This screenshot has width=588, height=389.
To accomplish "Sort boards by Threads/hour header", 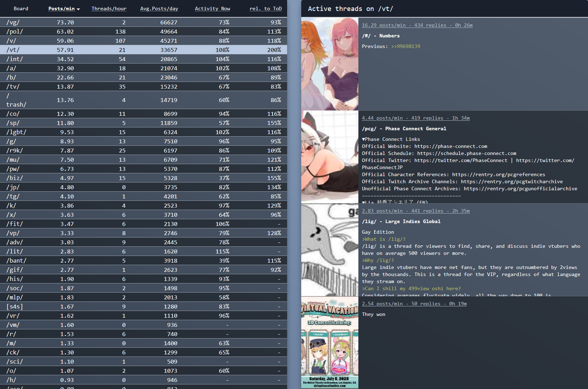I will coord(109,8).
